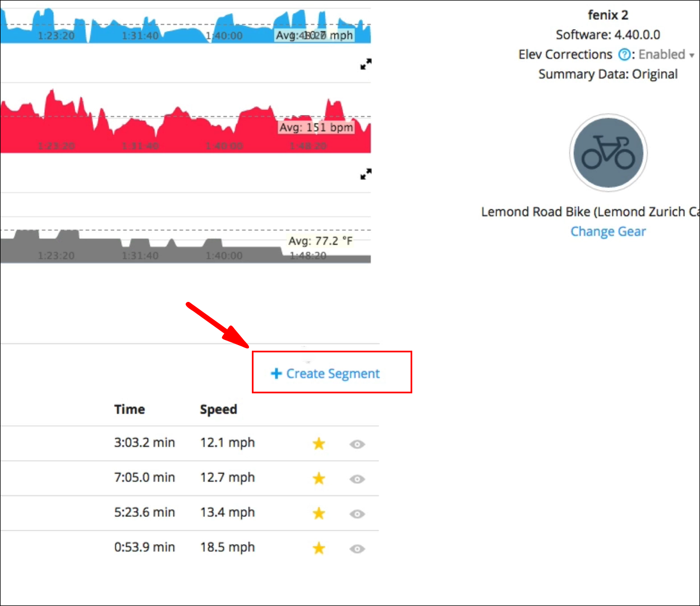700x606 pixels.
Task: Click the Create Segment link
Action: (x=325, y=374)
